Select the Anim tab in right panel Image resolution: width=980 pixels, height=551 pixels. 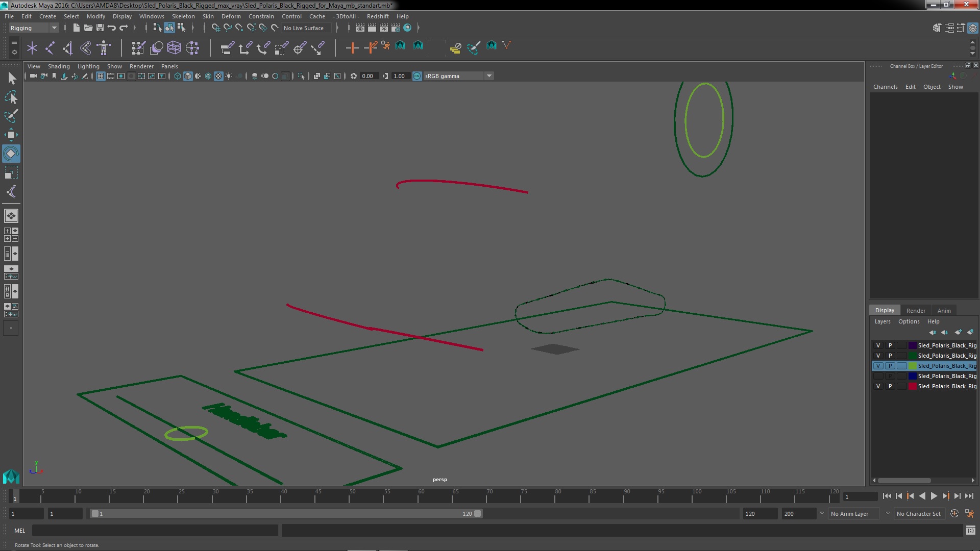944,310
